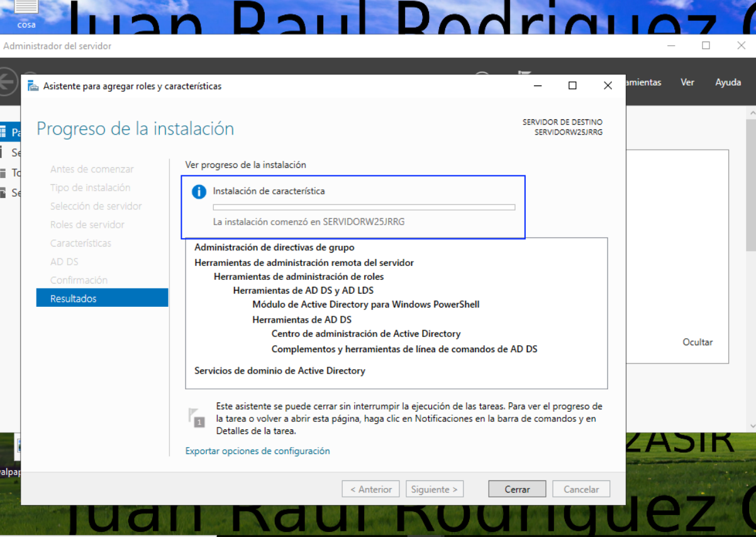The width and height of the screenshot is (756, 537).
Task: Open the Ver menu in Server Manager
Action: [687, 82]
